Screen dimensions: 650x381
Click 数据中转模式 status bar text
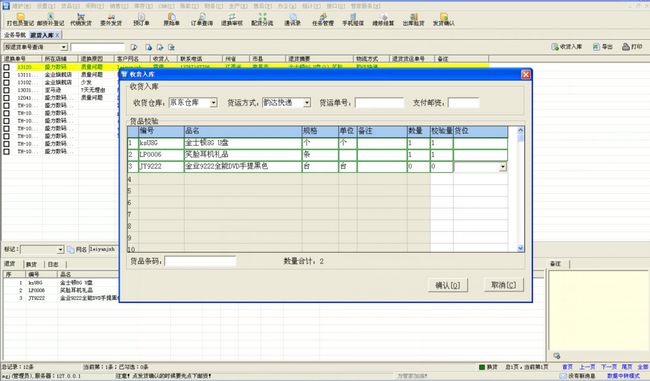tap(623, 376)
